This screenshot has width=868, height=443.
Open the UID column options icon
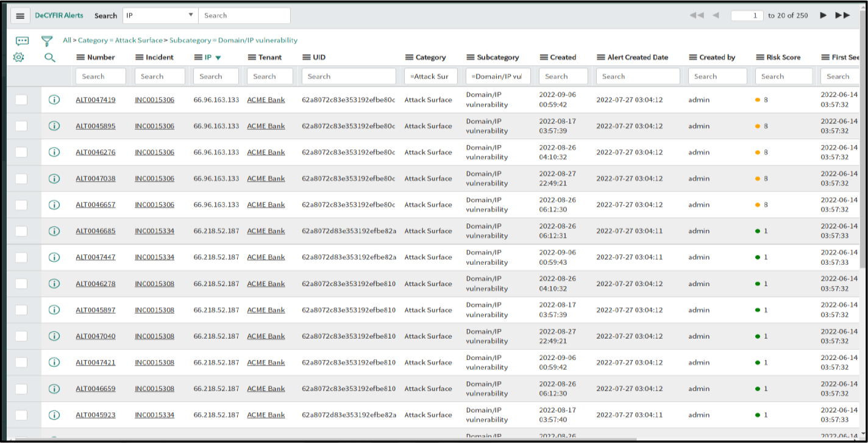pos(307,57)
